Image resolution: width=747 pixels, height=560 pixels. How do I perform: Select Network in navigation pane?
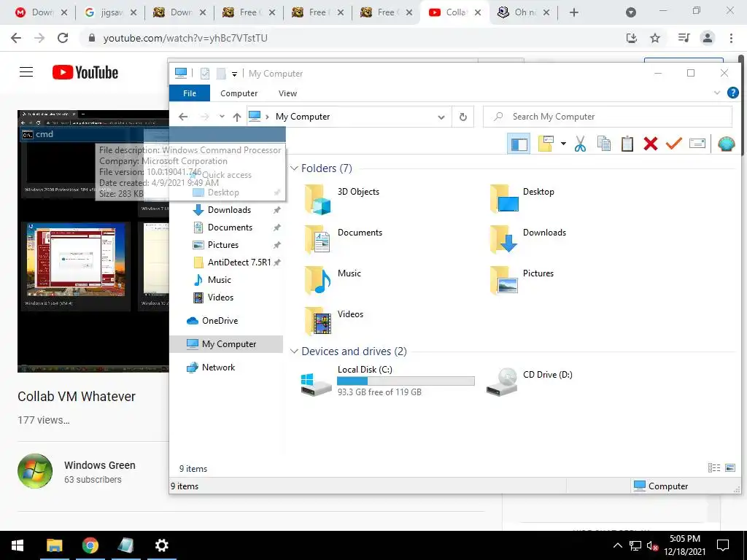[x=218, y=367]
